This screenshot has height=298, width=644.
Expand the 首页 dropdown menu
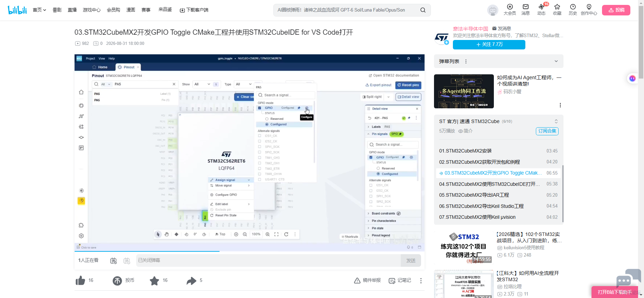click(x=39, y=10)
